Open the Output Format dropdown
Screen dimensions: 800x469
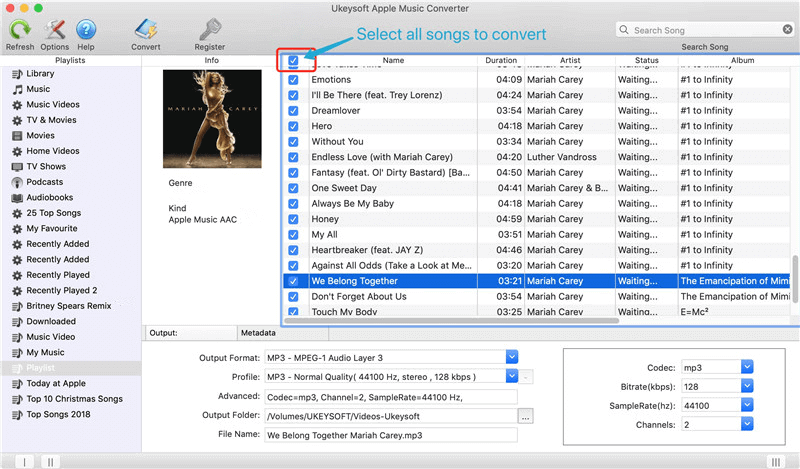[512, 357]
